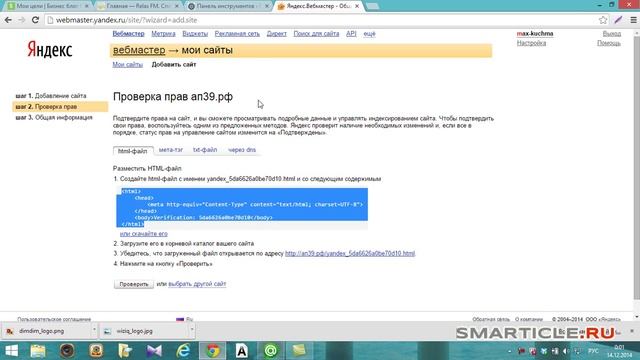
Task: Open the Visual Studio taskbar icon
Action: point(154,351)
